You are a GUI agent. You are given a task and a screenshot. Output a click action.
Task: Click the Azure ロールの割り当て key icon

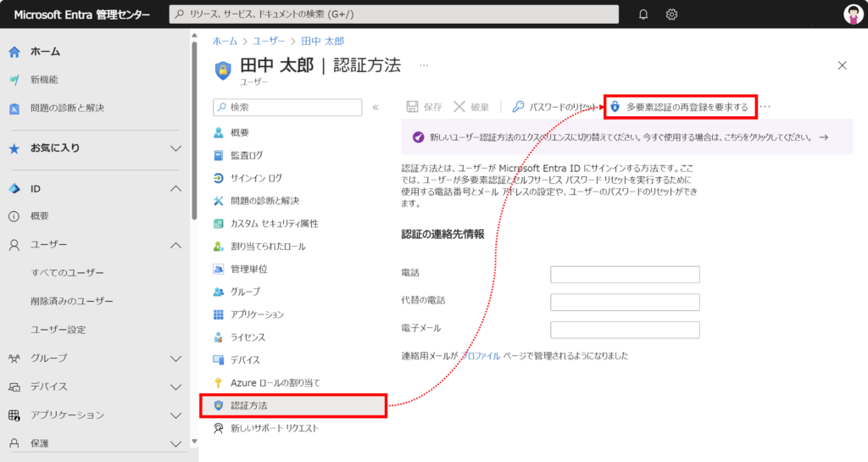coord(219,382)
